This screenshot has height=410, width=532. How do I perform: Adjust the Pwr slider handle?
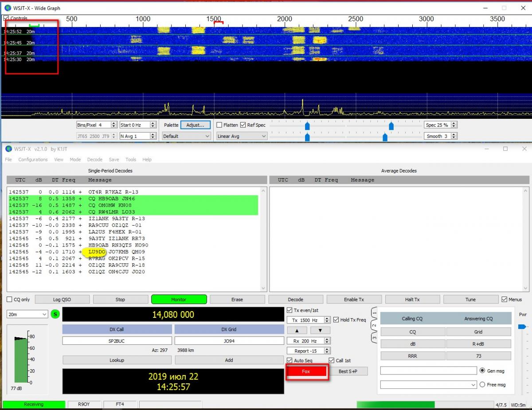point(522,327)
